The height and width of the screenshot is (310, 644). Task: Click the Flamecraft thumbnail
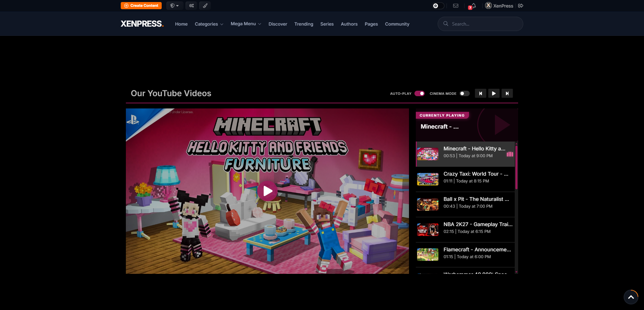click(x=428, y=255)
